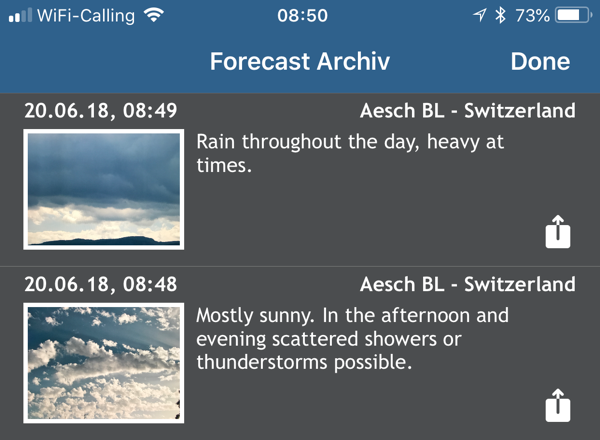Tap the Done button
Image resolution: width=600 pixels, height=440 pixels.
[540, 62]
